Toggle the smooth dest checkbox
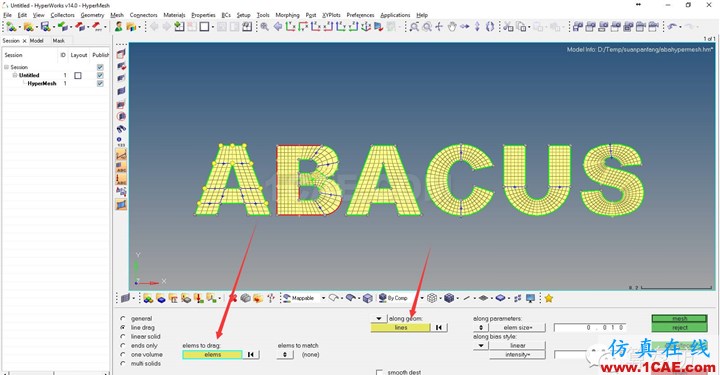720x375 pixels. tap(379, 372)
